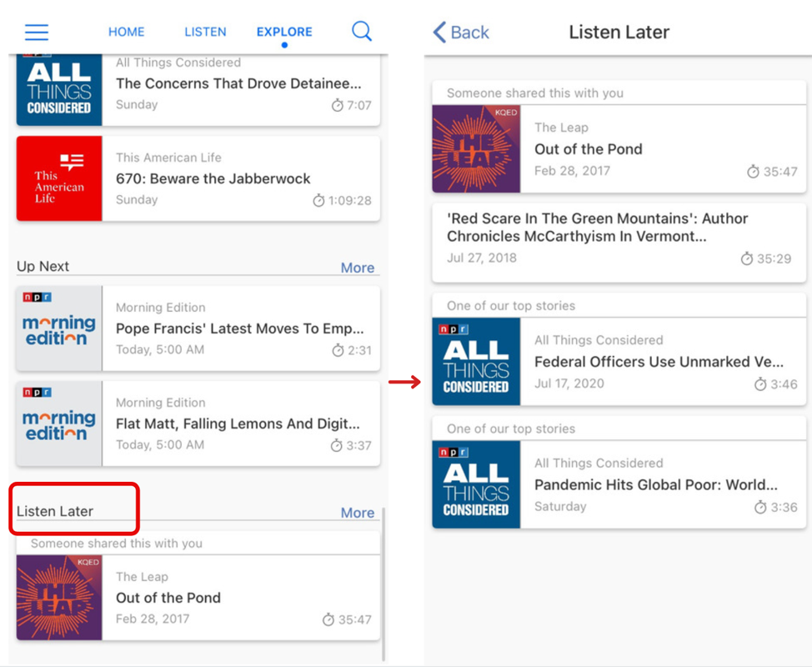Tap Morning Edition artwork beside Pope Francis story
The height and width of the screenshot is (667, 812).
click(59, 328)
